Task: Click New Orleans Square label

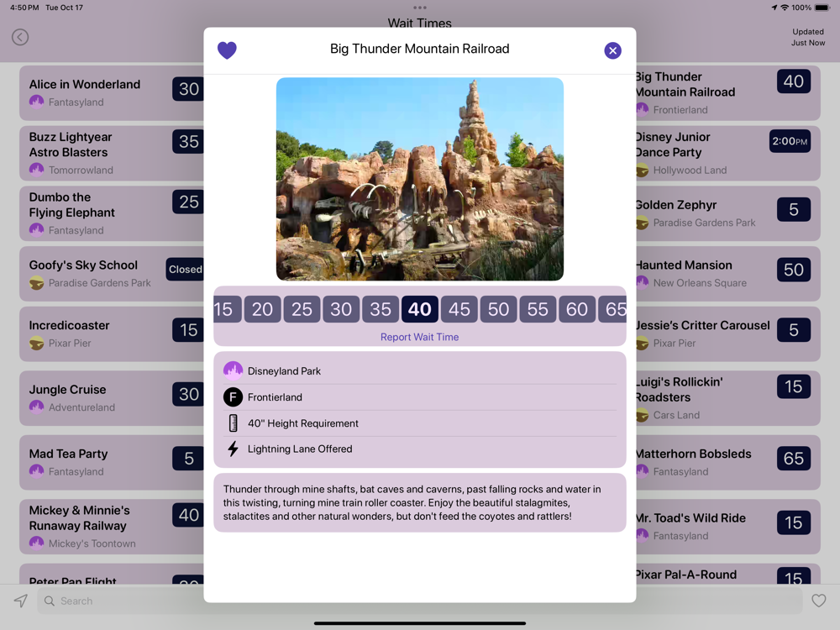Action: coord(700,283)
